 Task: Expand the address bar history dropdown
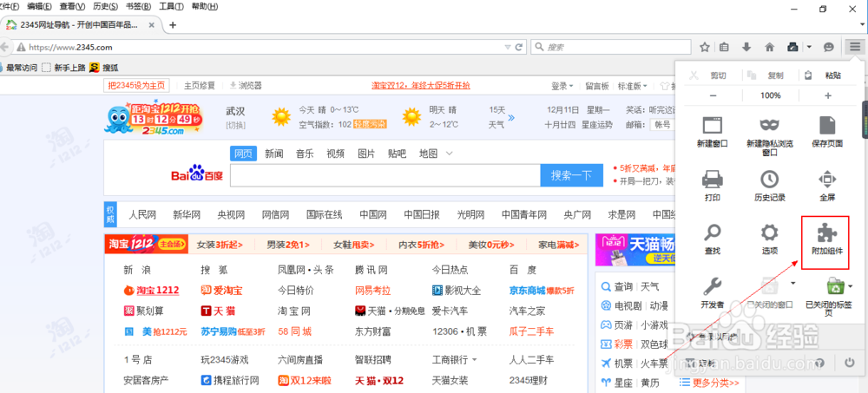(508, 47)
